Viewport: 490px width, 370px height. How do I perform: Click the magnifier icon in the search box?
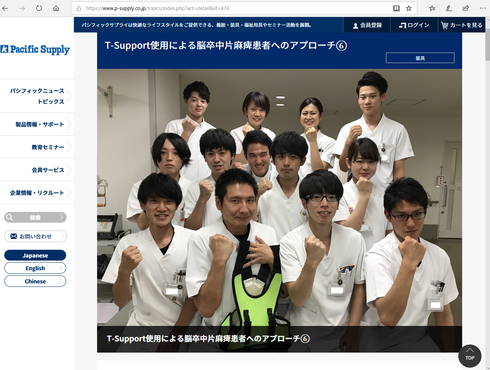pos(10,217)
